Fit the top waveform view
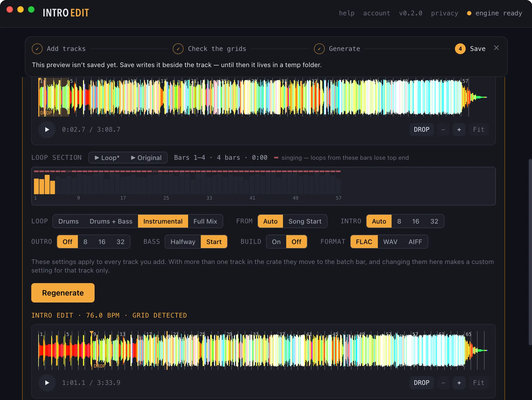The image size is (532, 400). pyautogui.click(x=479, y=130)
